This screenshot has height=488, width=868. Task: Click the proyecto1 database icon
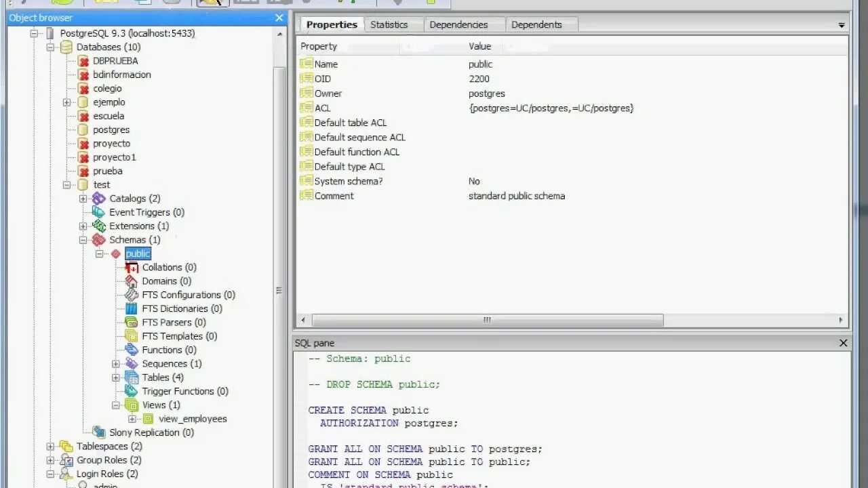point(83,157)
